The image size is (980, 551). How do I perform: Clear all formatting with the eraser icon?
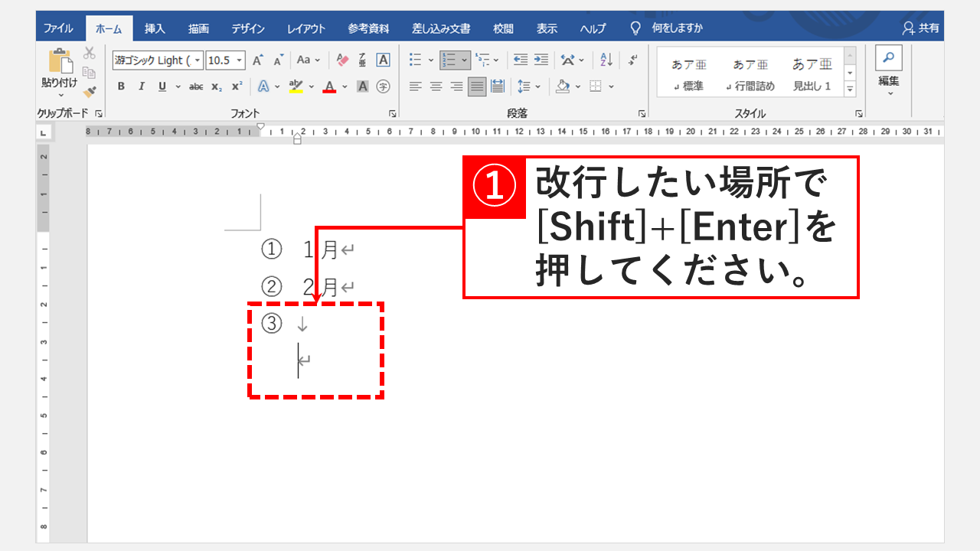coord(342,60)
